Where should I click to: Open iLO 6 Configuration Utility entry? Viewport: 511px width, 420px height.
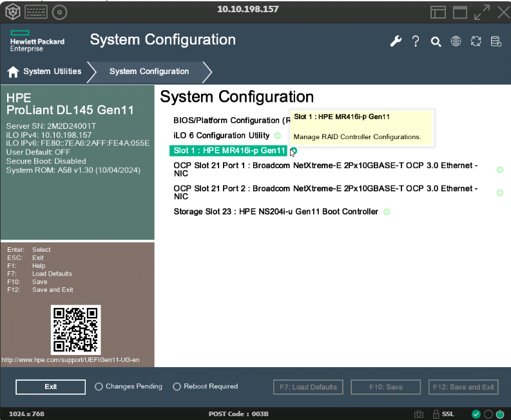click(x=221, y=135)
